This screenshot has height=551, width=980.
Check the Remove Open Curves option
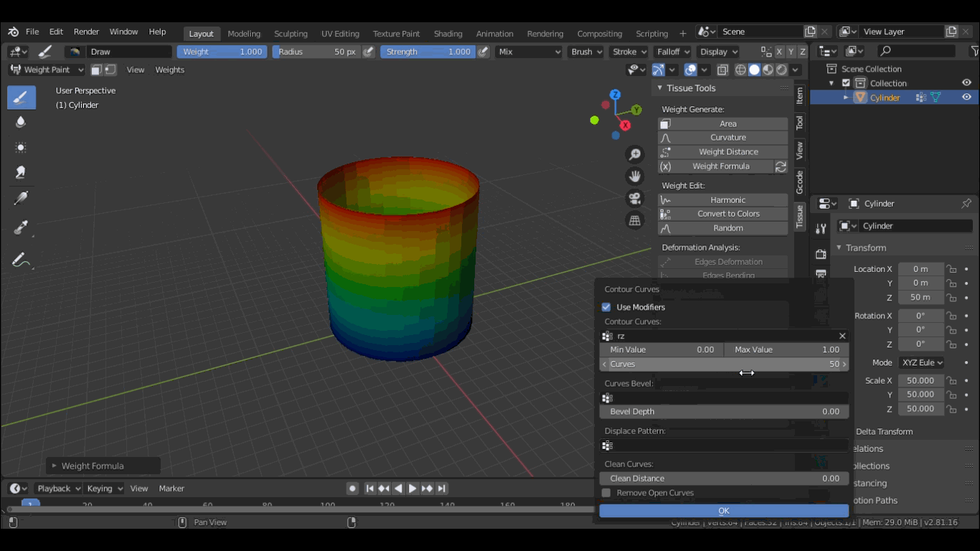click(x=606, y=493)
